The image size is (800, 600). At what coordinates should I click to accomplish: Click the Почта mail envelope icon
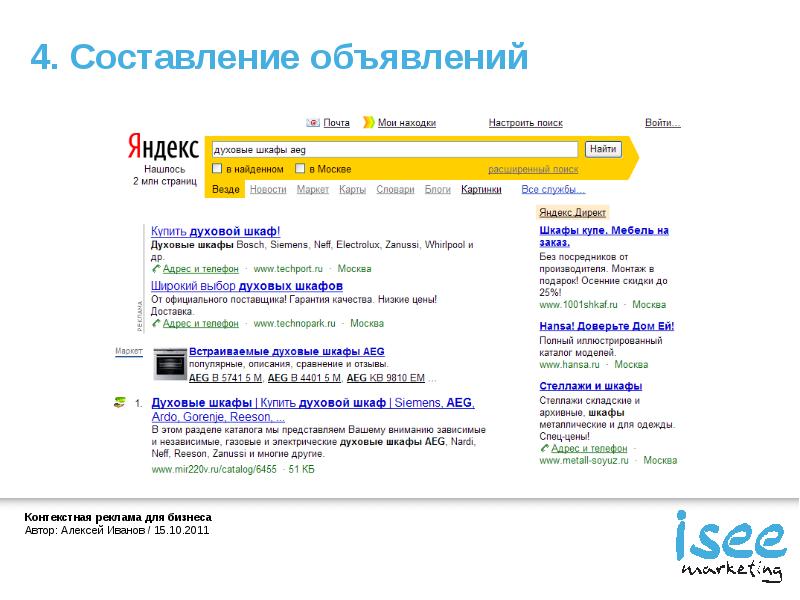click(x=313, y=123)
